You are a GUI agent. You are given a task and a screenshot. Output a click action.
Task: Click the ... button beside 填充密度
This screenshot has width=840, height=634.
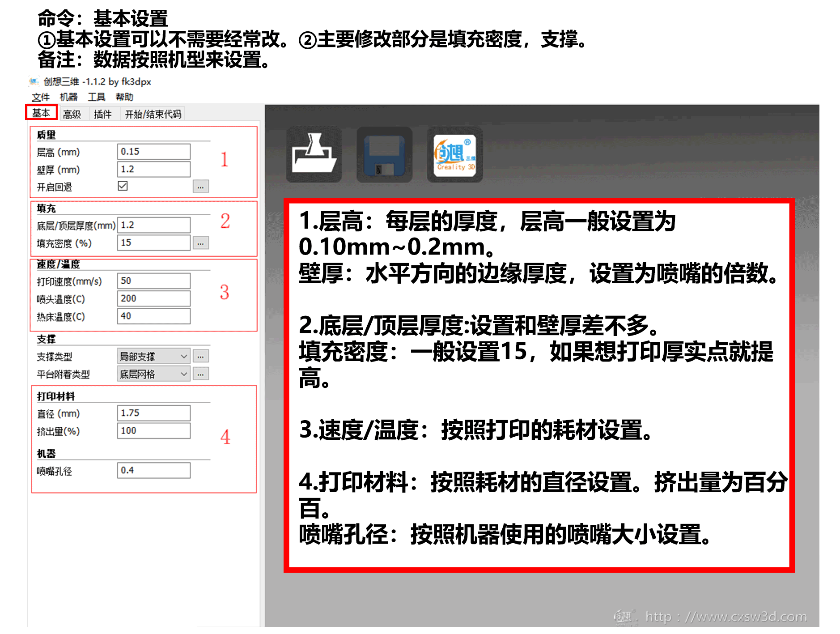pyautogui.click(x=201, y=243)
